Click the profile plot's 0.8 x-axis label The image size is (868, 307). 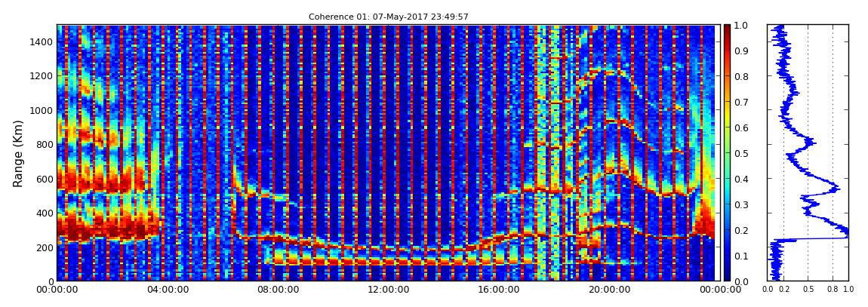[833, 290]
